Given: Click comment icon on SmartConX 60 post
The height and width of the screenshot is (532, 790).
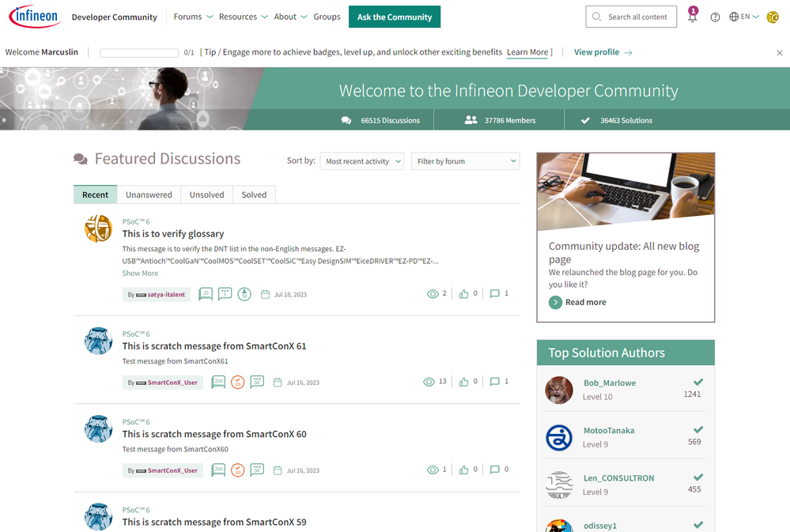Looking at the screenshot, I should [495, 470].
